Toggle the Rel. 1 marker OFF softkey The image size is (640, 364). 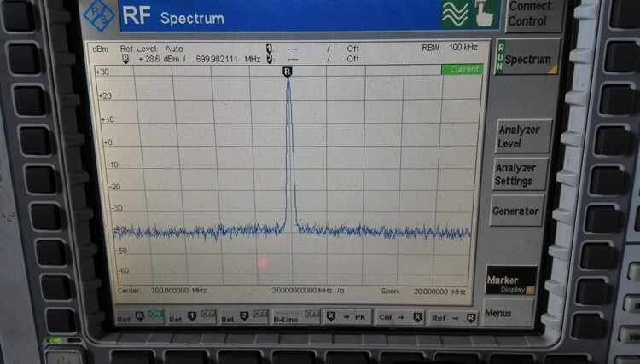coord(191,317)
